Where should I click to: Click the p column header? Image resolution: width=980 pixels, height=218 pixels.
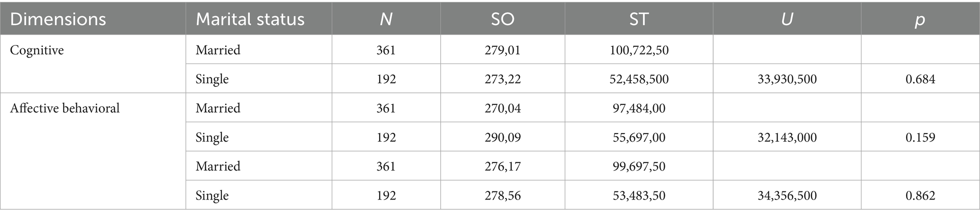tap(920, 19)
